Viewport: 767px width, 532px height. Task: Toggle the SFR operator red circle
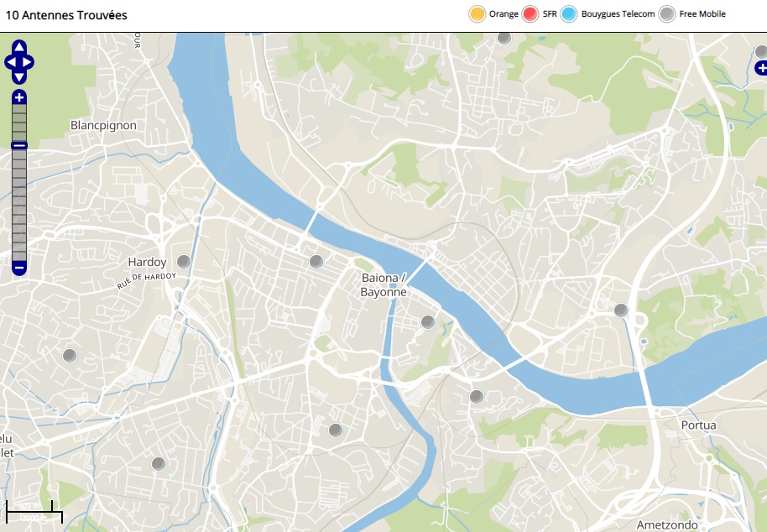point(530,14)
